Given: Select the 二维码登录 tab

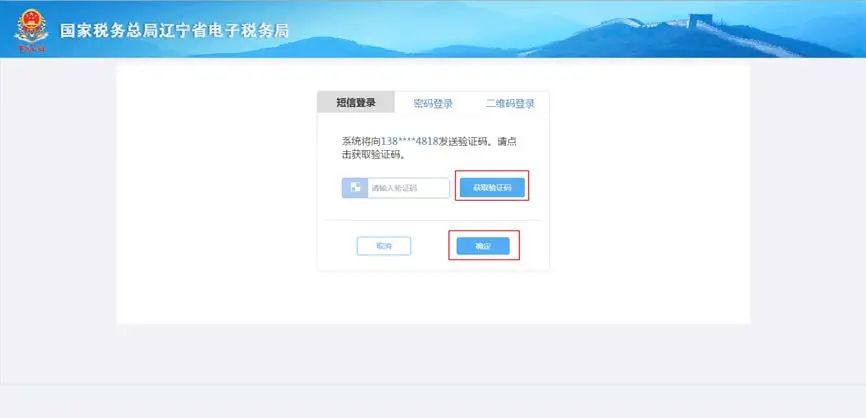Looking at the screenshot, I should (510, 103).
